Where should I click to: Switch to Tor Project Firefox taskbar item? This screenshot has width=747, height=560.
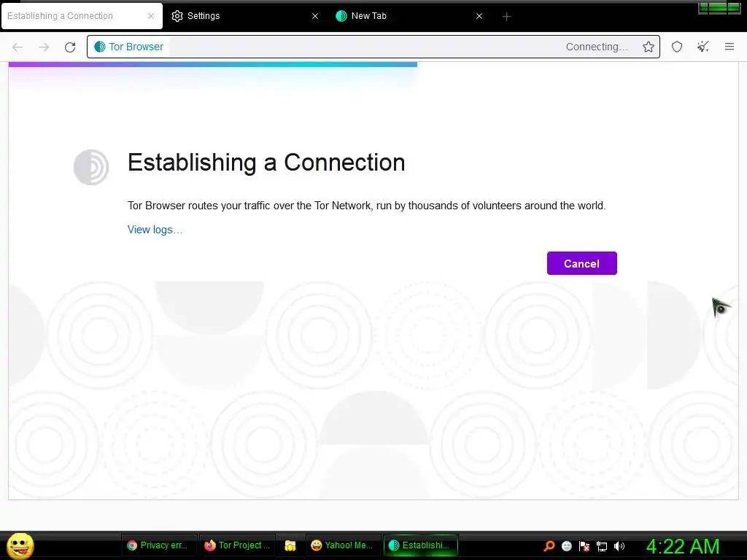(237, 545)
